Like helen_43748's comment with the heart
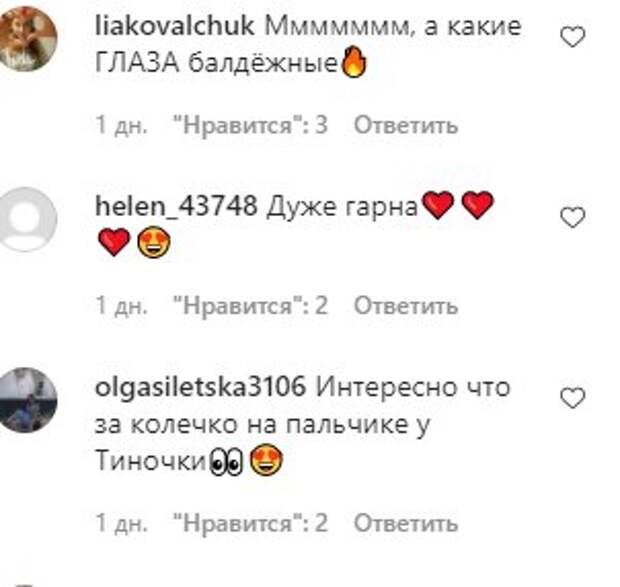The width and height of the screenshot is (620, 587). pos(573,217)
